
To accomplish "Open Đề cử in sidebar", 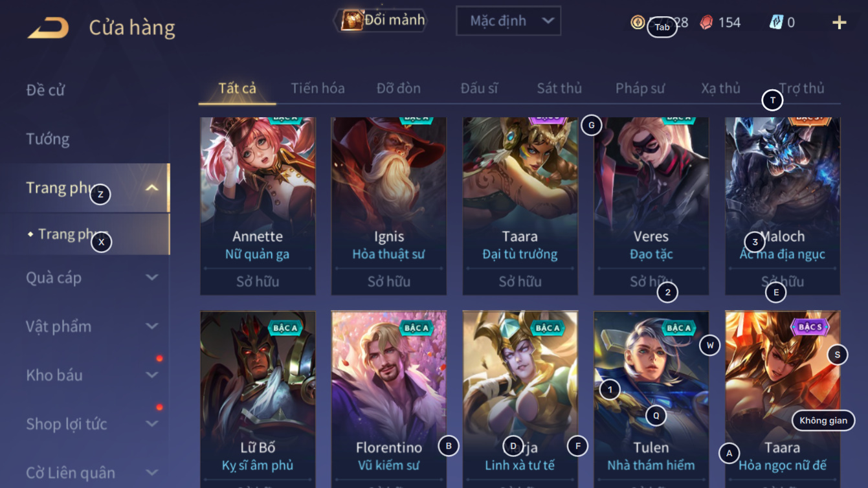I will tap(45, 90).
